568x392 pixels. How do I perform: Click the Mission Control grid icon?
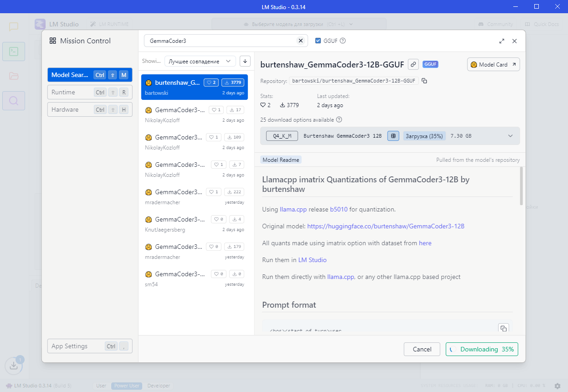pos(53,41)
